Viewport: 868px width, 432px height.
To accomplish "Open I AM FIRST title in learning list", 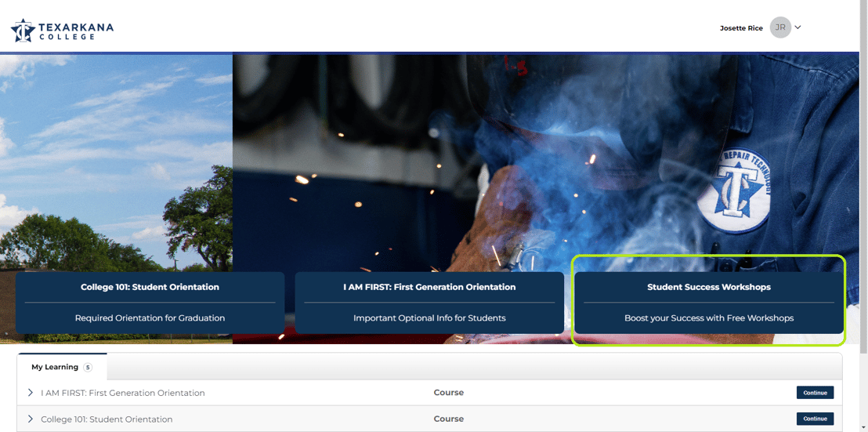I will pos(123,393).
